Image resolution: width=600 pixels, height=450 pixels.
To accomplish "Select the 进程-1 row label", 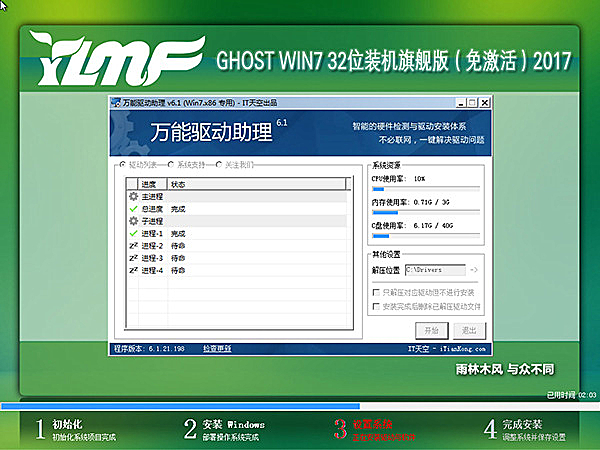I will (x=152, y=233).
